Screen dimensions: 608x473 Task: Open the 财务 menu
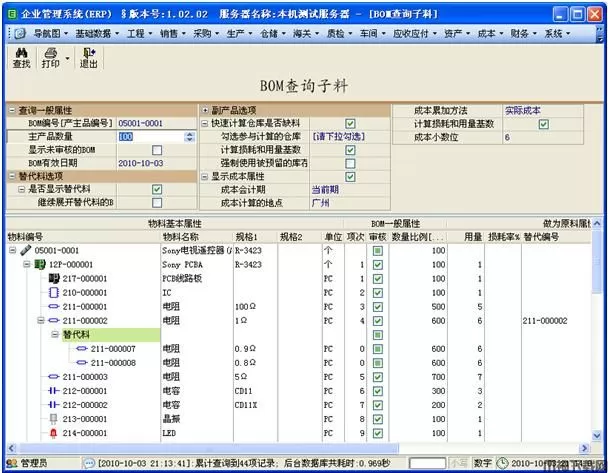tap(520, 33)
